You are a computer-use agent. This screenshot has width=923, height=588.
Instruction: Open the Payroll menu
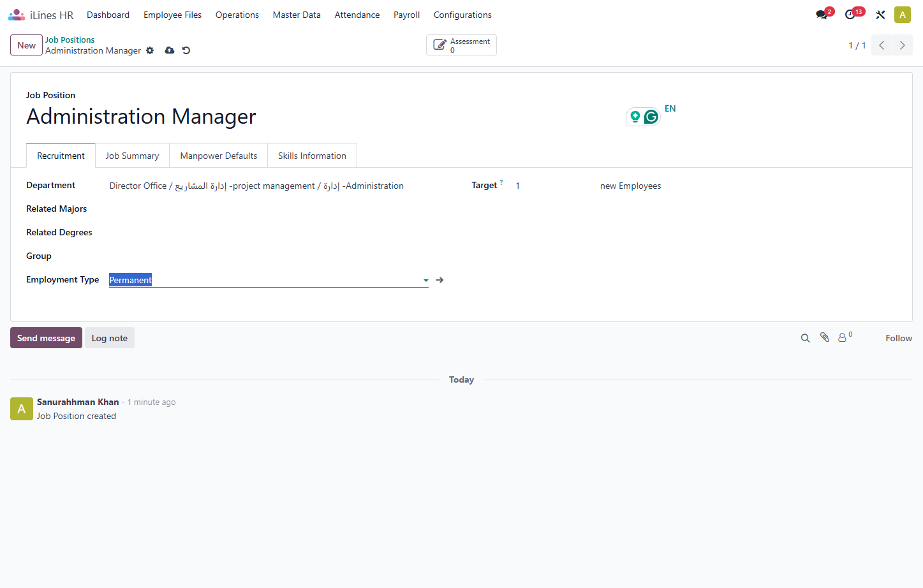coord(406,15)
